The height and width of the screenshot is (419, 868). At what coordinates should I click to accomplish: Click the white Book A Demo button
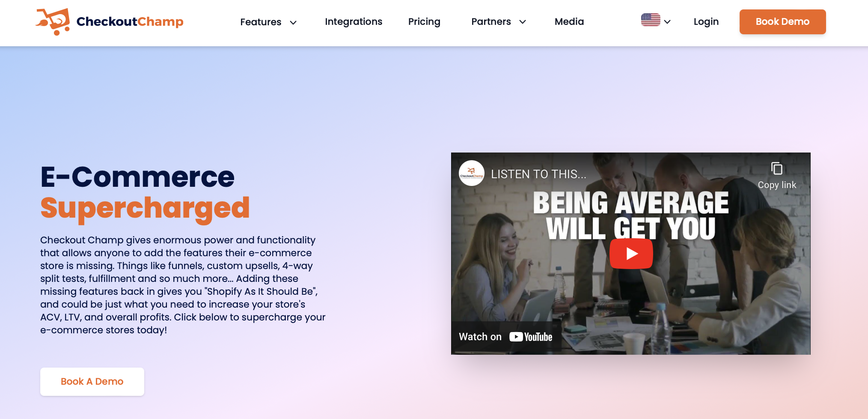tap(92, 382)
